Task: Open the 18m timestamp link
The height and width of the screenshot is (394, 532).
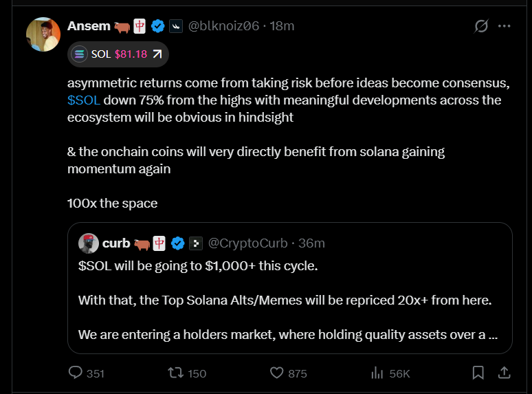Action: (282, 26)
